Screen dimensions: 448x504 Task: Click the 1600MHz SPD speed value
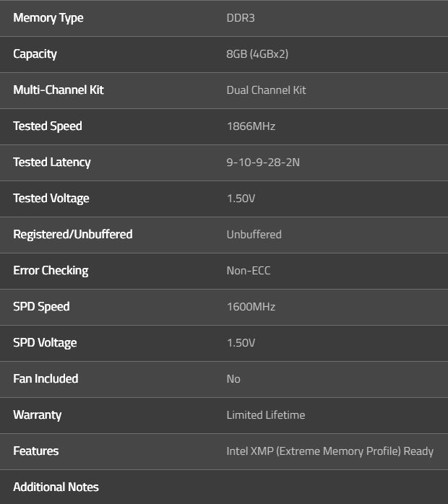(x=251, y=307)
